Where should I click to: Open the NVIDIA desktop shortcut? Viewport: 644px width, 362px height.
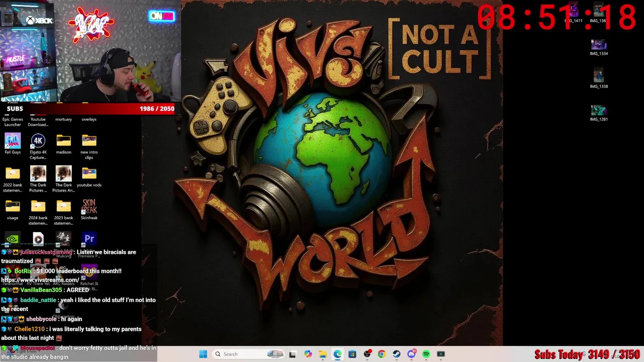tap(13, 239)
